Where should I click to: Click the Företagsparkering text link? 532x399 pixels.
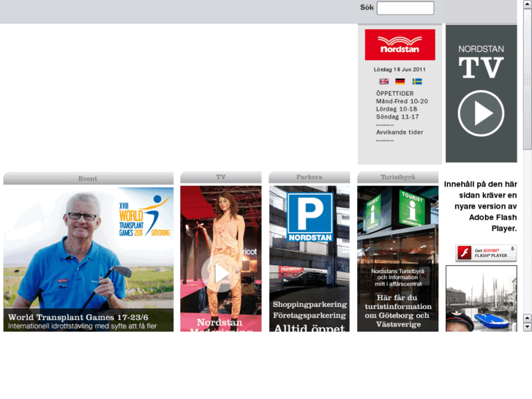(x=310, y=316)
